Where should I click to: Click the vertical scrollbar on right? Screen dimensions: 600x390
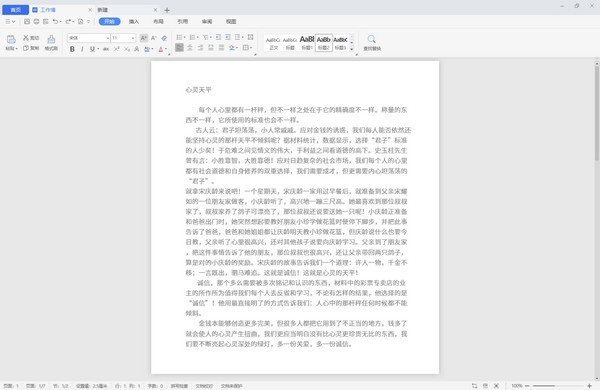[597, 113]
